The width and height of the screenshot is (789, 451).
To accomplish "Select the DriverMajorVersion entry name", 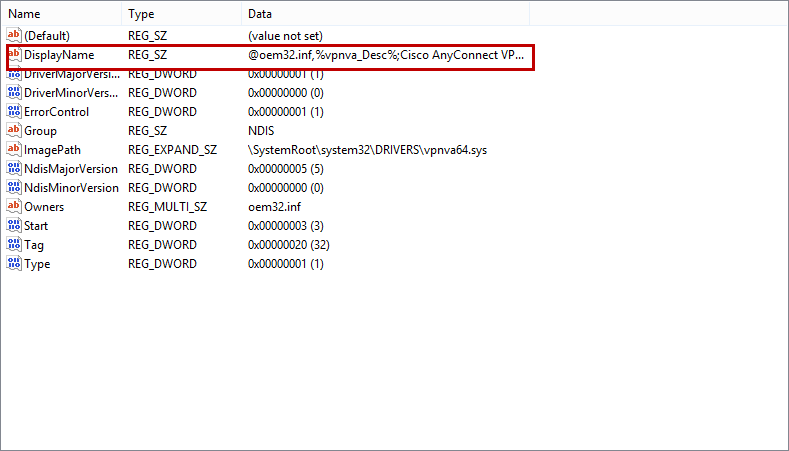I will (70, 74).
